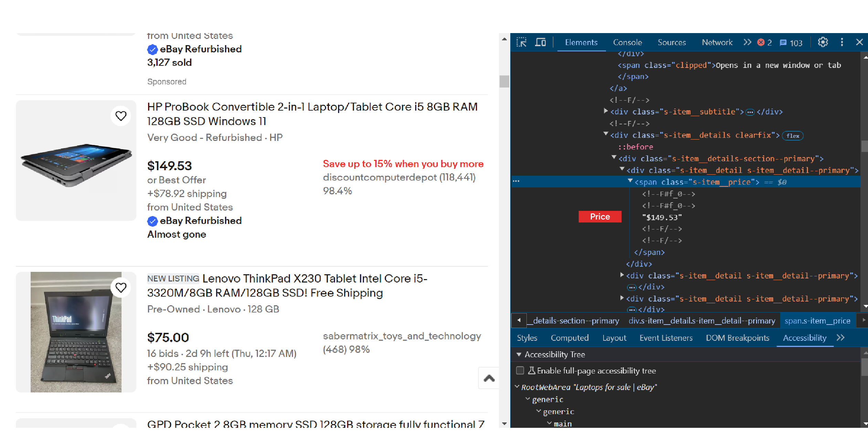This screenshot has width=868, height=441.
Task: Open the Event Listeners pane
Action: 666,338
